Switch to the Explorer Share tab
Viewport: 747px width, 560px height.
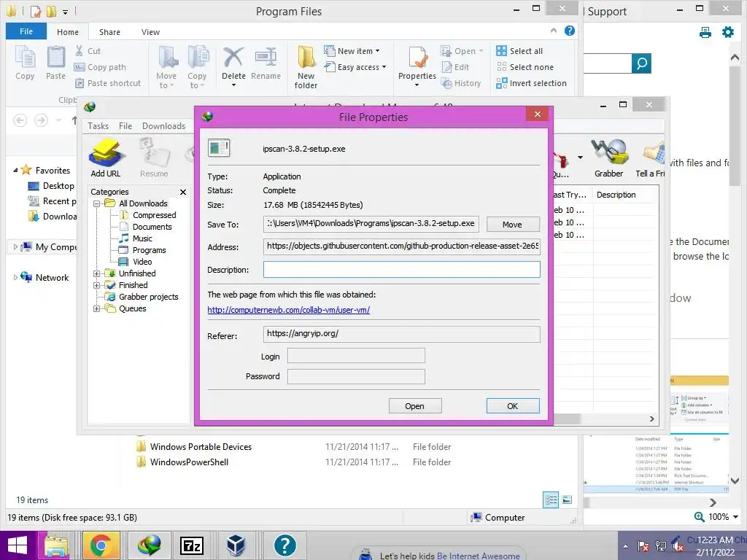[109, 32]
